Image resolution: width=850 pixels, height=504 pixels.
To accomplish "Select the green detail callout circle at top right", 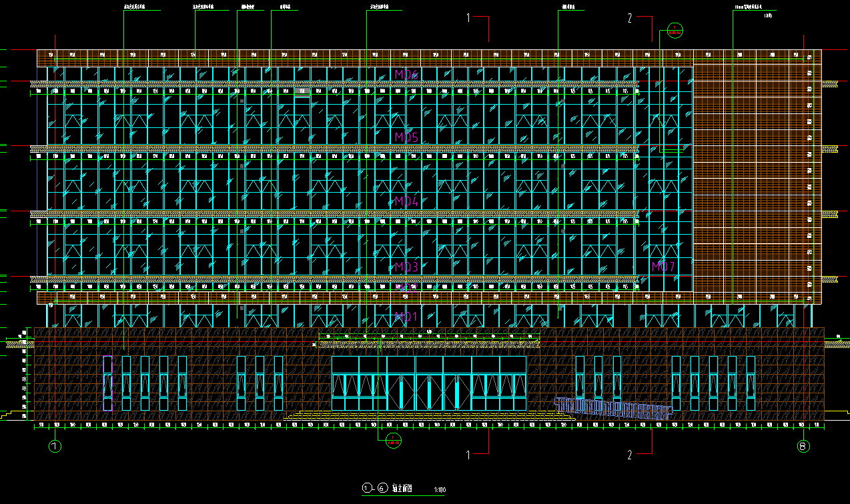I will (x=674, y=30).
